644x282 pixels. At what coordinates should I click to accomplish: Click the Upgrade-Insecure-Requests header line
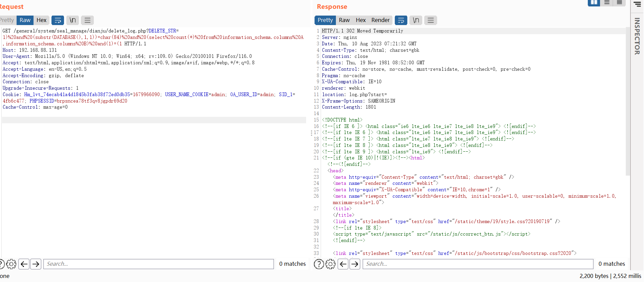tap(41, 88)
